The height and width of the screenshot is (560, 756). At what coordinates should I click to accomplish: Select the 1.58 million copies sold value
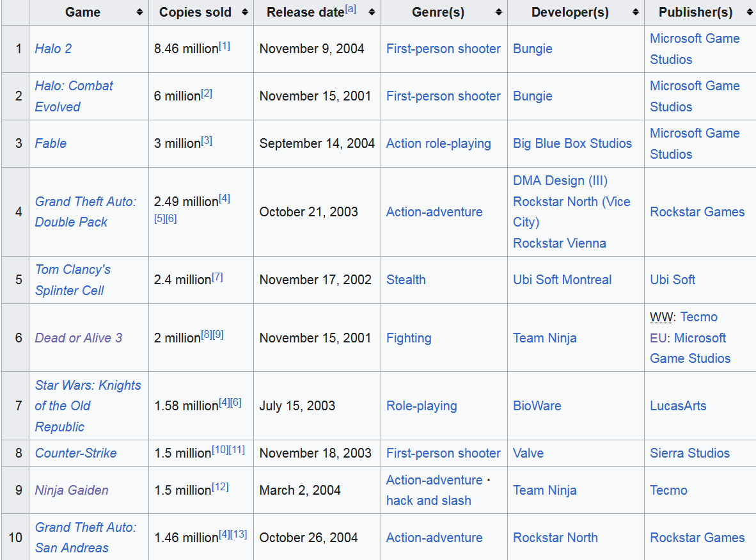pyautogui.click(x=186, y=406)
